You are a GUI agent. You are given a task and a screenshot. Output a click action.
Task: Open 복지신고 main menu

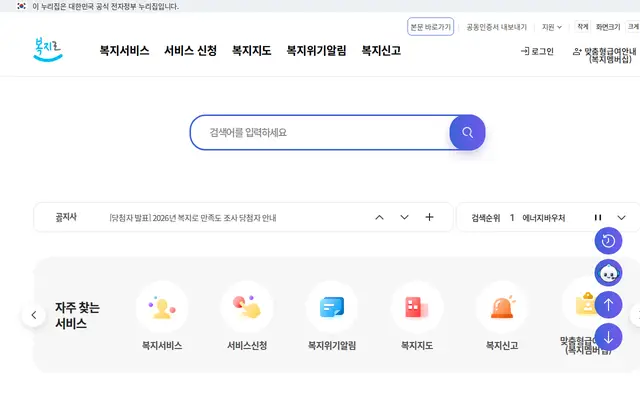[x=381, y=51]
